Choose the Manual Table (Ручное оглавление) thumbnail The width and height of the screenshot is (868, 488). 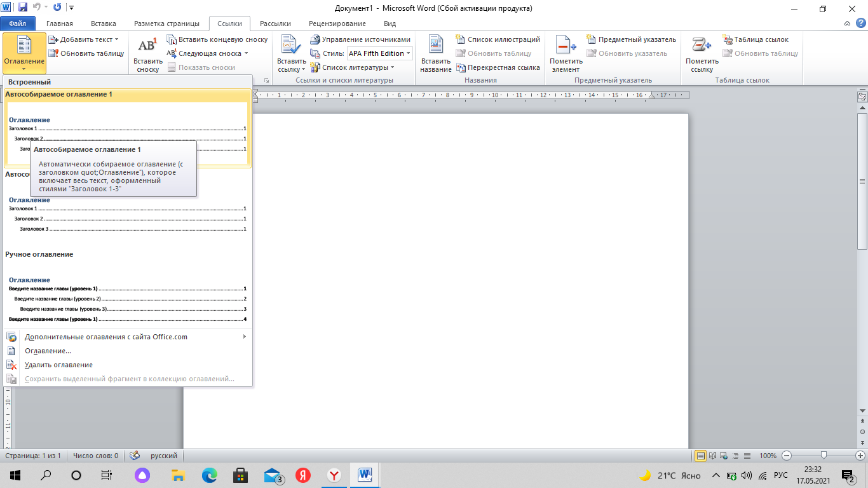[x=127, y=299]
